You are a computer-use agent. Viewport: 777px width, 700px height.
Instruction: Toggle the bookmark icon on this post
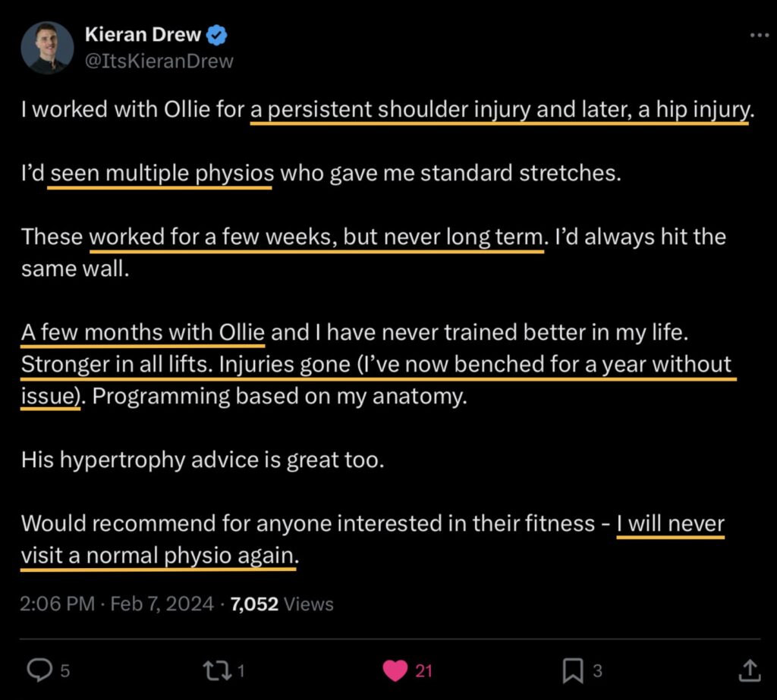[572, 670]
